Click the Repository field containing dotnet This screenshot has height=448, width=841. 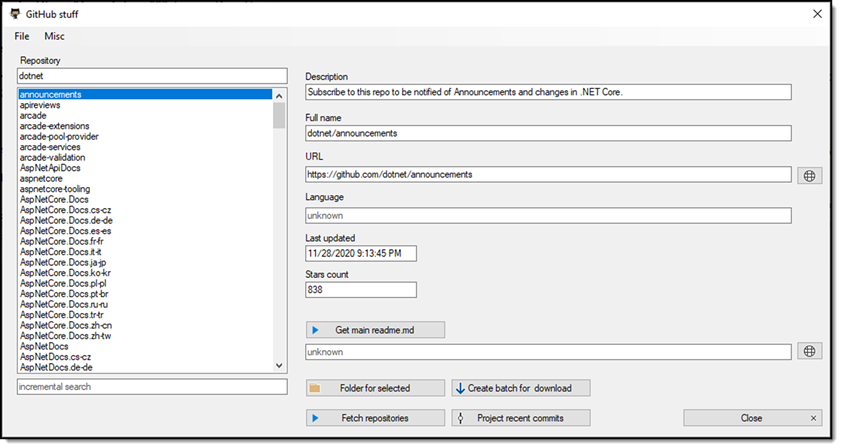(152, 76)
